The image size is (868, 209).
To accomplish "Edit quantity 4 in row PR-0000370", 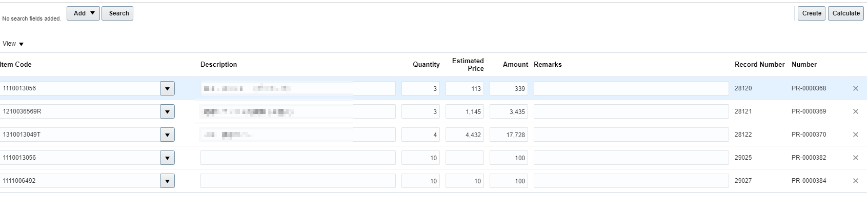I will (x=420, y=135).
